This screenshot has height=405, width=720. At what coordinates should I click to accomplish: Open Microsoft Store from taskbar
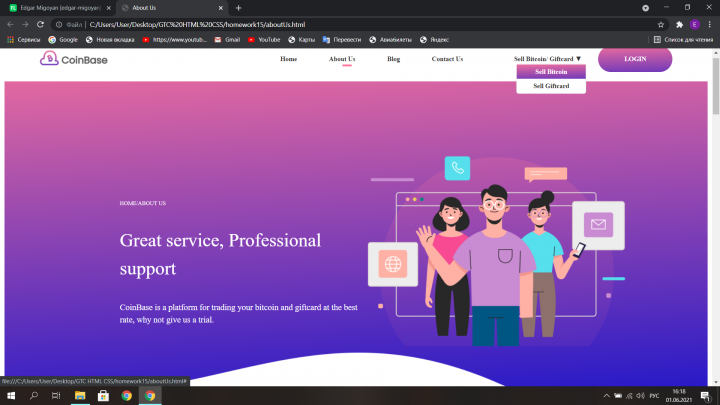point(103,395)
